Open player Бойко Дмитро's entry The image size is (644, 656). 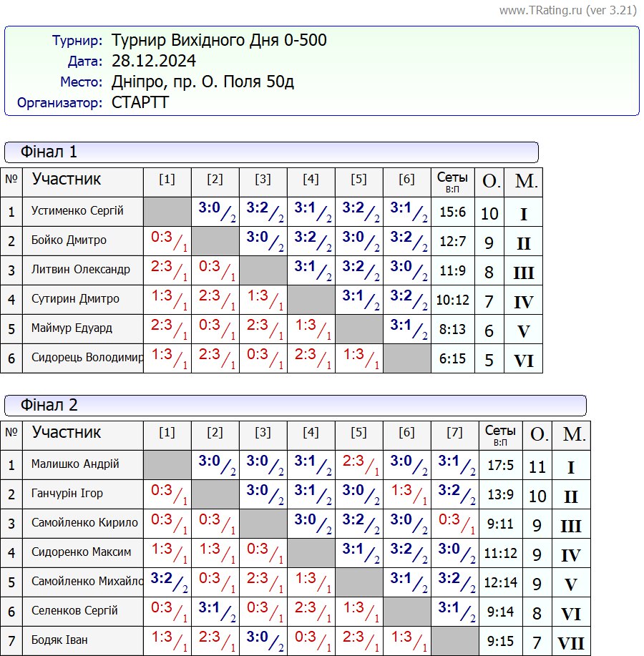pyautogui.click(x=69, y=240)
